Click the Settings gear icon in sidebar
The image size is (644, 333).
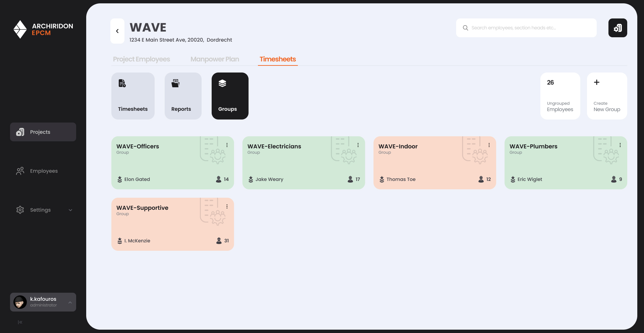click(x=20, y=210)
